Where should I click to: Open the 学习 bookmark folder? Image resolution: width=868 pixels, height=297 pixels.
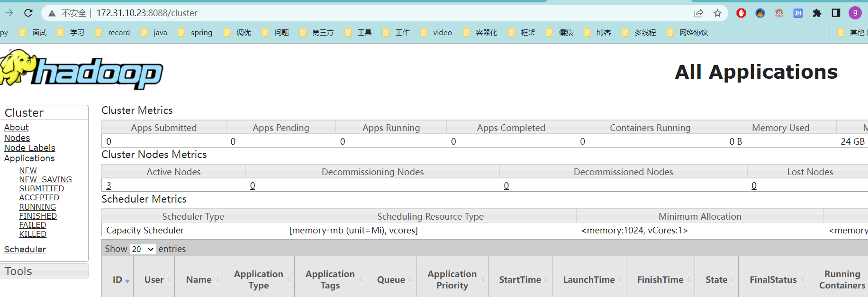(x=71, y=32)
